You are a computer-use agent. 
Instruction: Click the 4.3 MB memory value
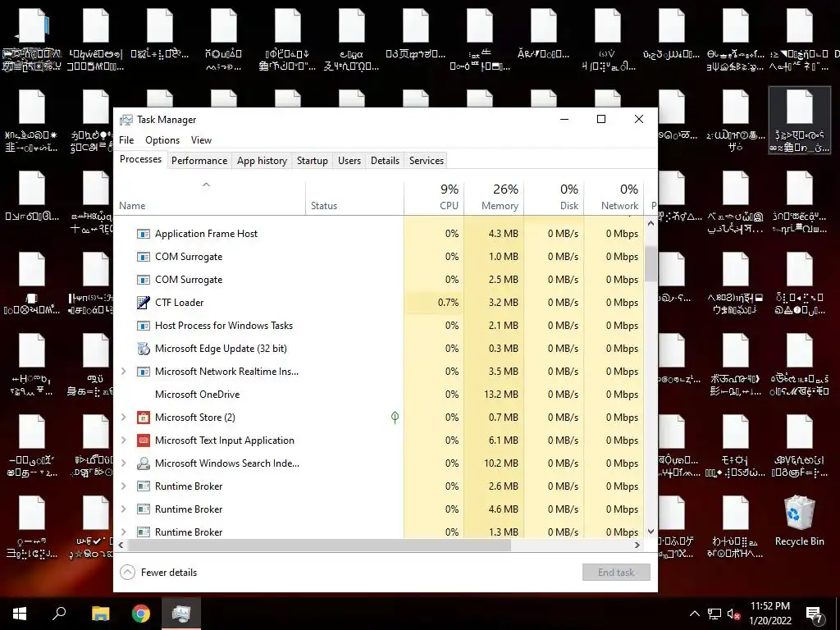(x=503, y=234)
